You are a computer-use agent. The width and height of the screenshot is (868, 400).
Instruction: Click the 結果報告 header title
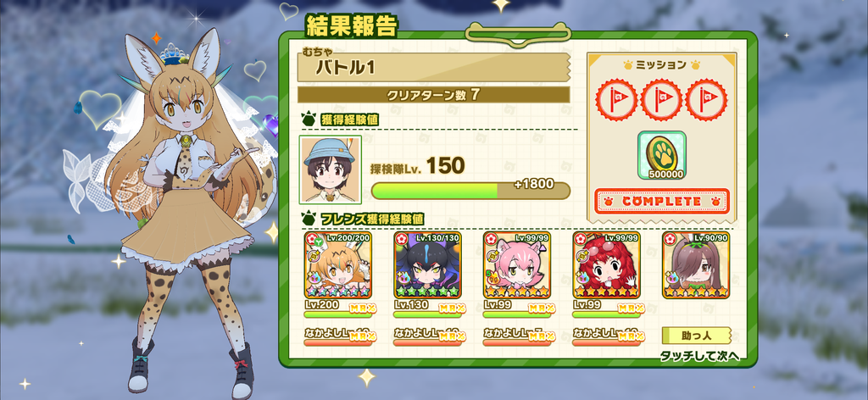pyautogui.click(x=352, y=26)
